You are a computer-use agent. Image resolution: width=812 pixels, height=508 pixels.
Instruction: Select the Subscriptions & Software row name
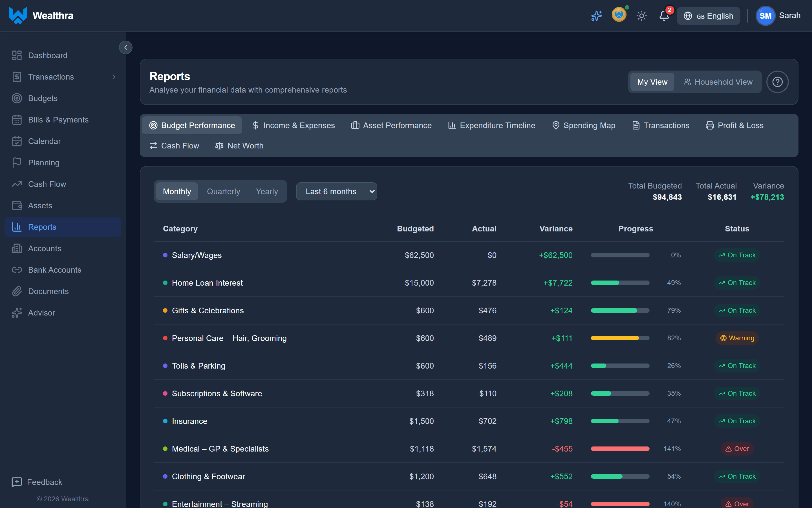tap(217, 393)
